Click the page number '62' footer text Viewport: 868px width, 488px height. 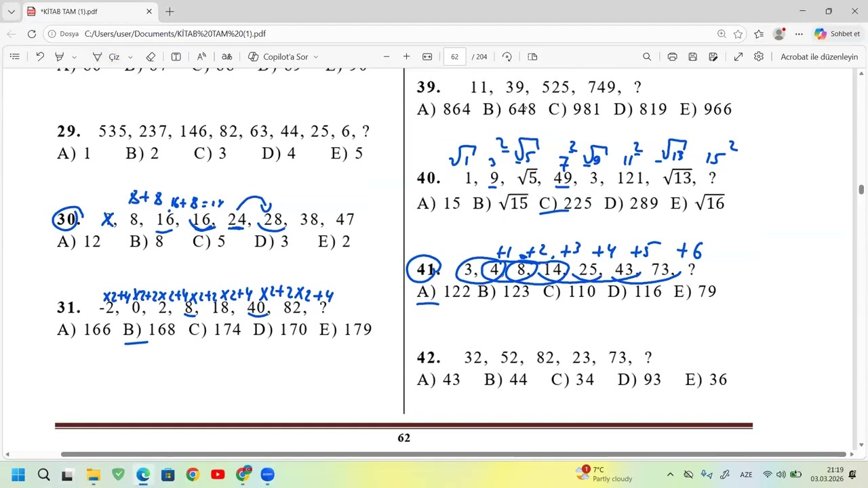[x=404, y=438]
